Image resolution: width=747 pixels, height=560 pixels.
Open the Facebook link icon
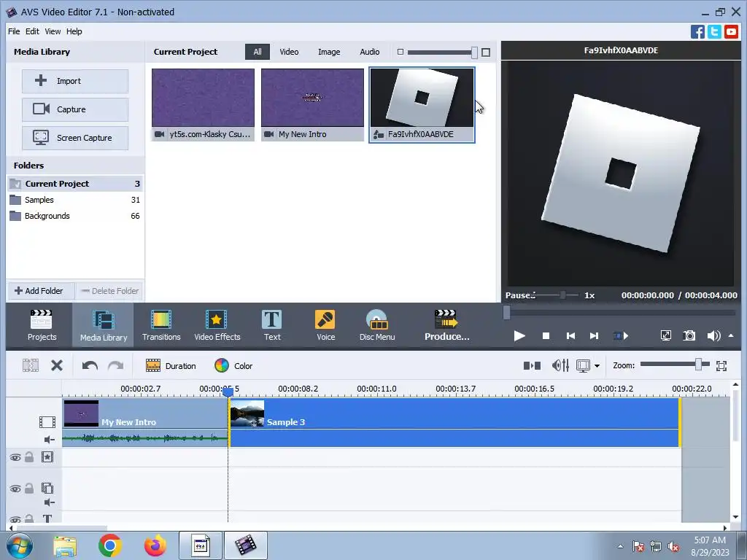(697, 32)
